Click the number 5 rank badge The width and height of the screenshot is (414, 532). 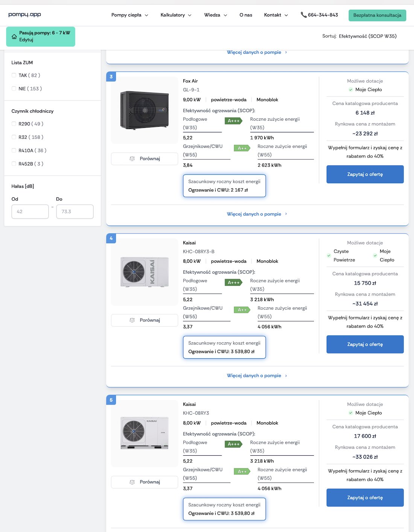pos(111,400)
